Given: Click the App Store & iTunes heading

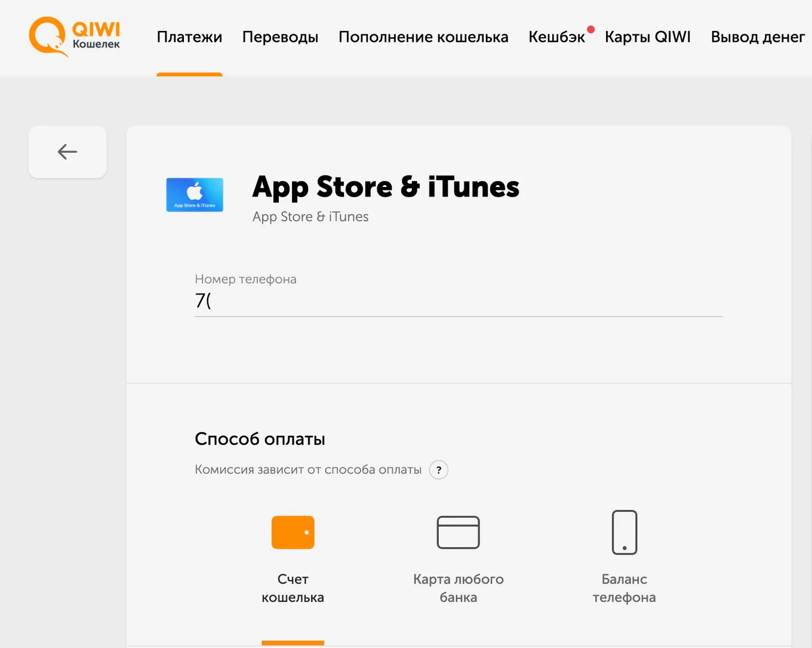Looking at the screenshot, I should click(386, 187).
